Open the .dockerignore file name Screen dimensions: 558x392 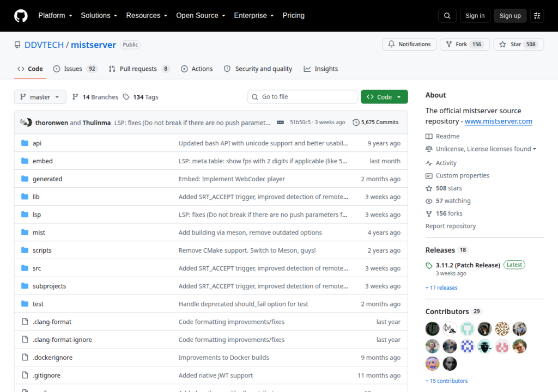pyautogui.click(x=52, y=358)
